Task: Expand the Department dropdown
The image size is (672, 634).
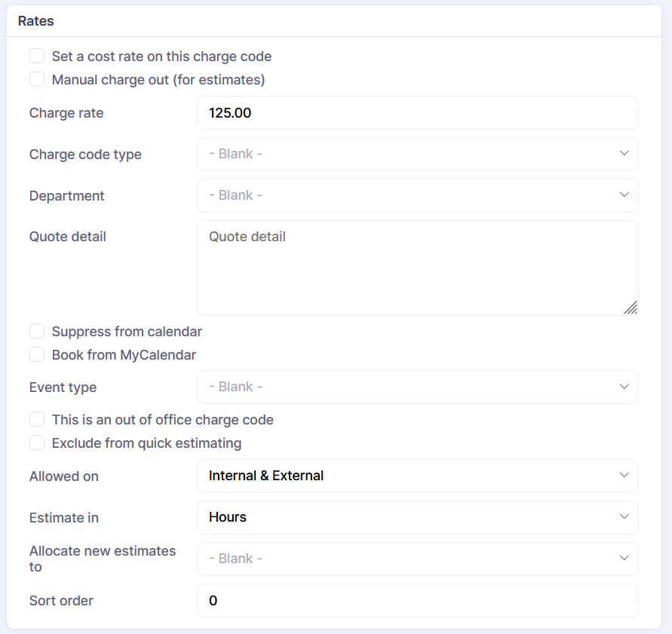Action: coord(417,195)
